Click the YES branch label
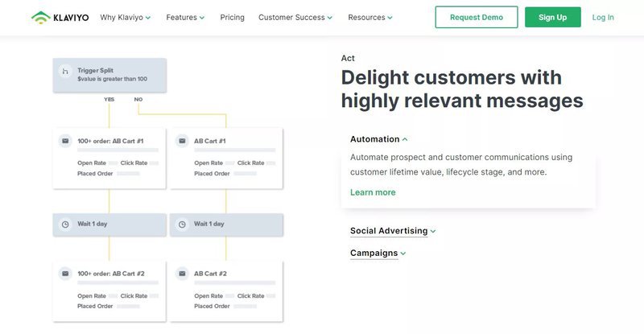This screenshot has width=644, height=334. (x=109, y=100)
